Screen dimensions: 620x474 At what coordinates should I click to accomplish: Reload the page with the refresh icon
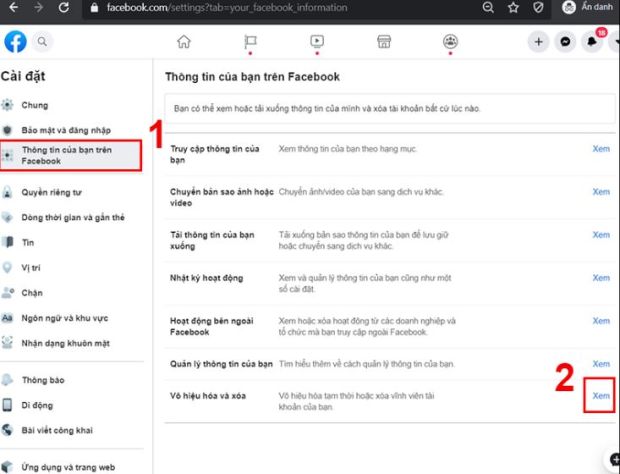coord(64,8)
